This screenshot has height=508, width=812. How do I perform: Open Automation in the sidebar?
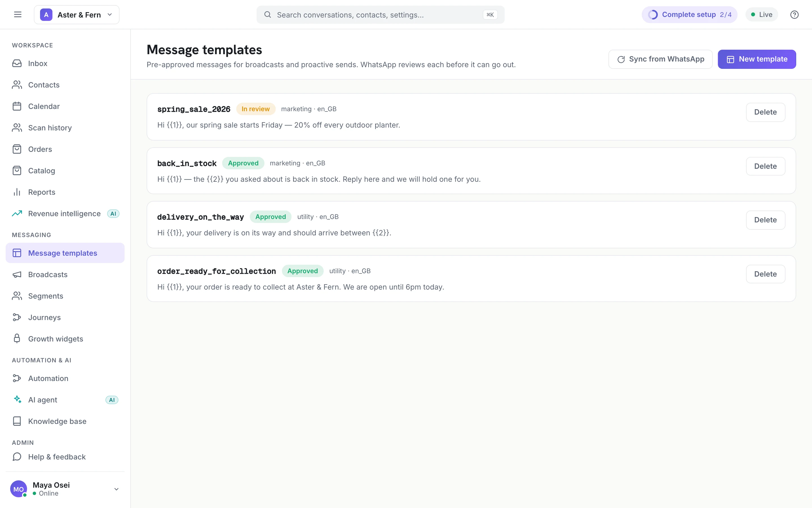tap(65, 378)
